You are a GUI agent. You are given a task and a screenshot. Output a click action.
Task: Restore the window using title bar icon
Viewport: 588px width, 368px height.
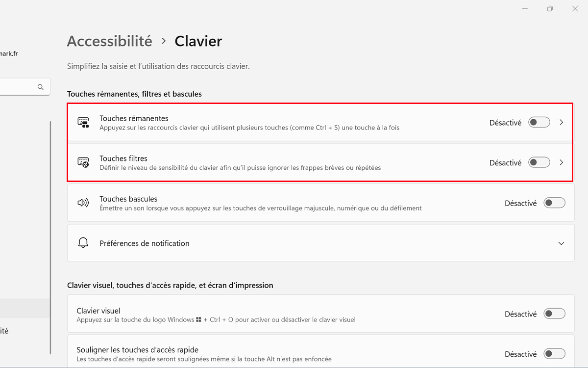pos(550,9)
